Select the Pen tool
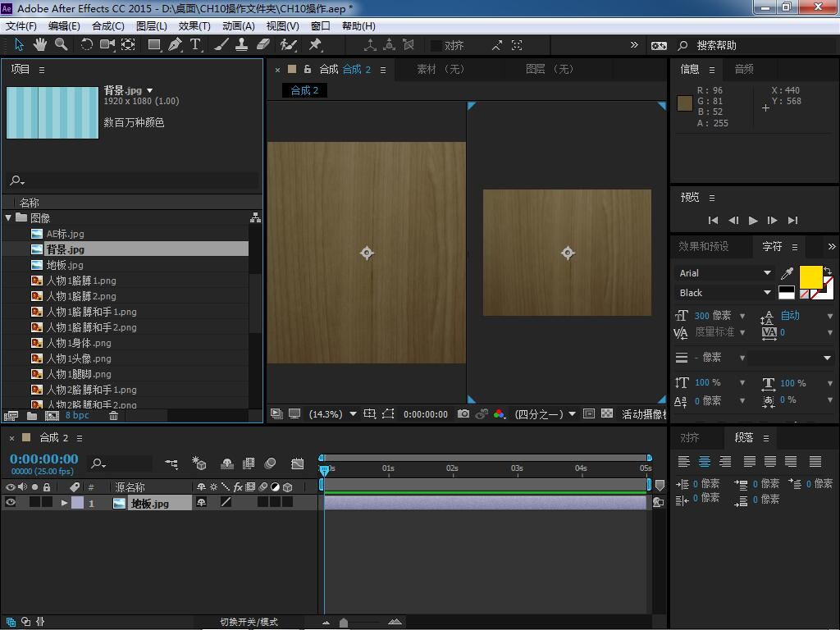 click(x=175, y=45)
